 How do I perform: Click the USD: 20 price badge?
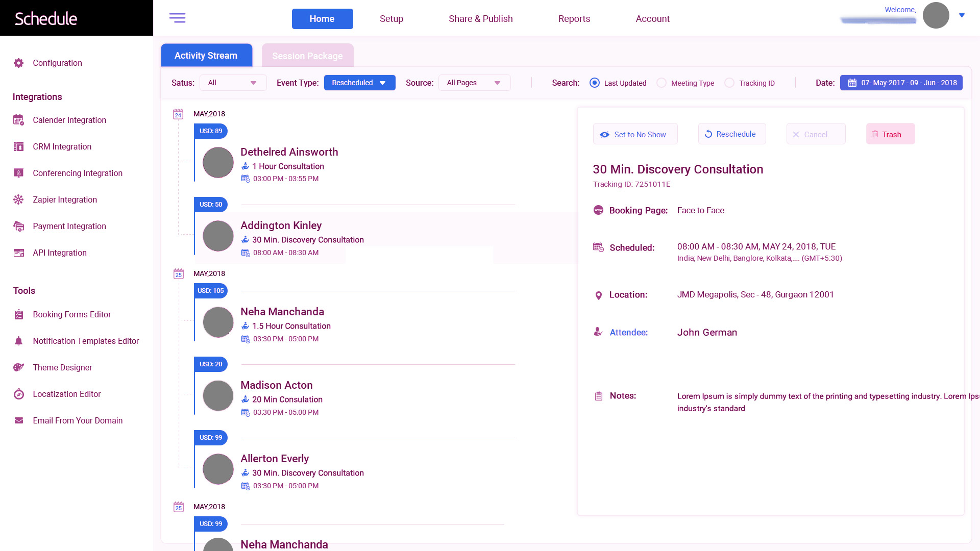tap(211, 364)
